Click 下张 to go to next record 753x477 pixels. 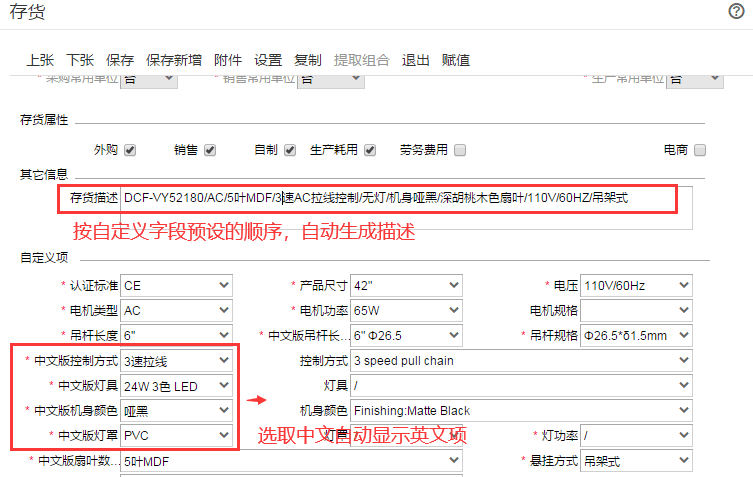click(80, 60)
